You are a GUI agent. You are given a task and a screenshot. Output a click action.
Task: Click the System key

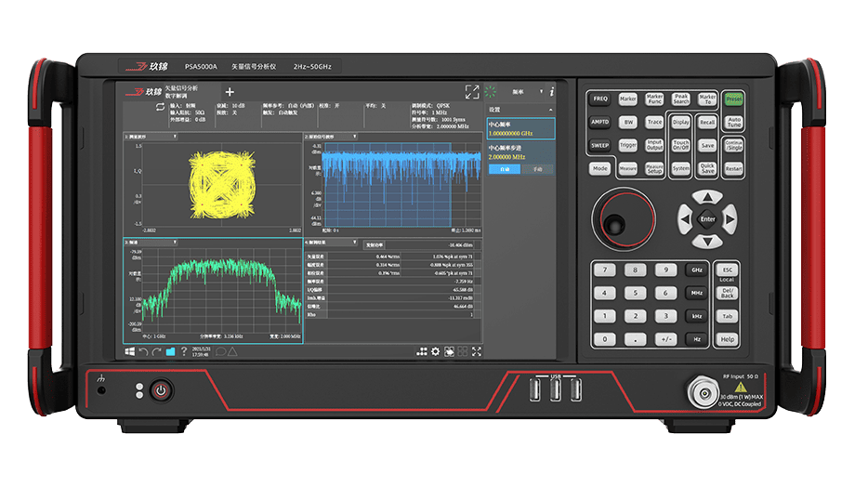(680, 168)
